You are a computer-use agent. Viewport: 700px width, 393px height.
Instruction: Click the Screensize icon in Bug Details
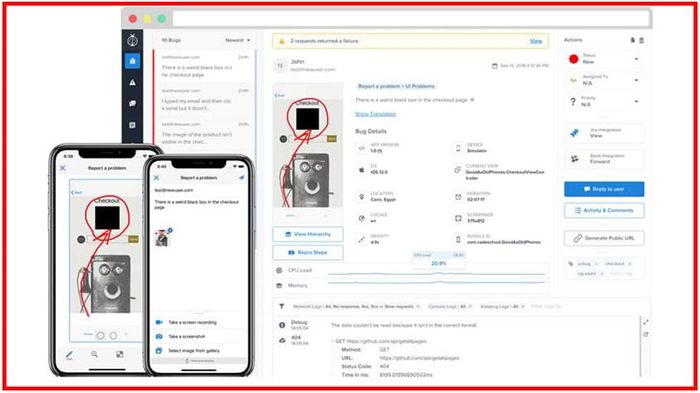coord(458,218)
